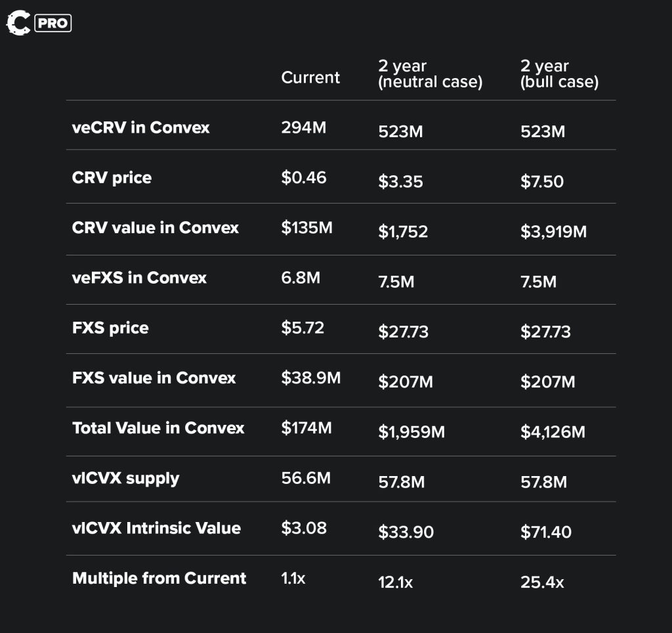672x633 pixels.
Task: Click the FXS price row label
Action: [x=110, y=328]
